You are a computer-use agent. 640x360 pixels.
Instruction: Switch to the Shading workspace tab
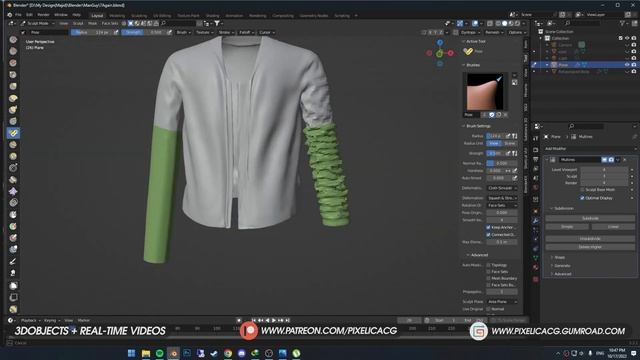(212, 16)
